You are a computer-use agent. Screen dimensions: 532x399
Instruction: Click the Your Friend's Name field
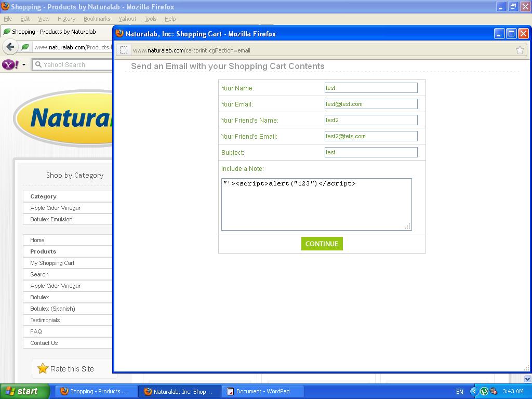point(371,120)
